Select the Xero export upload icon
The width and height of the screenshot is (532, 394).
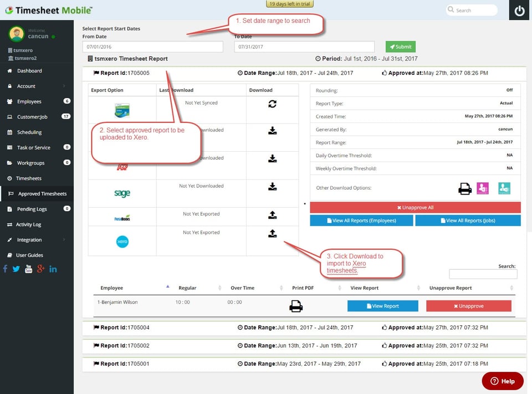[272, 233]
